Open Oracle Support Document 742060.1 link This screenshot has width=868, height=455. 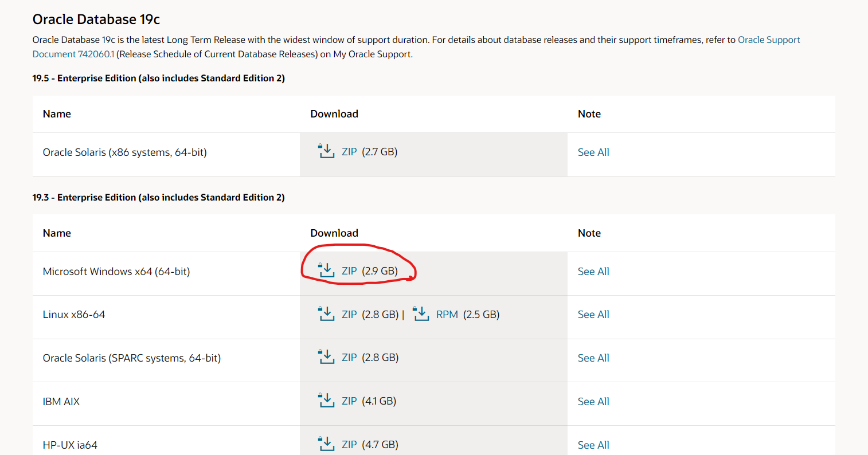pos(769,40)
